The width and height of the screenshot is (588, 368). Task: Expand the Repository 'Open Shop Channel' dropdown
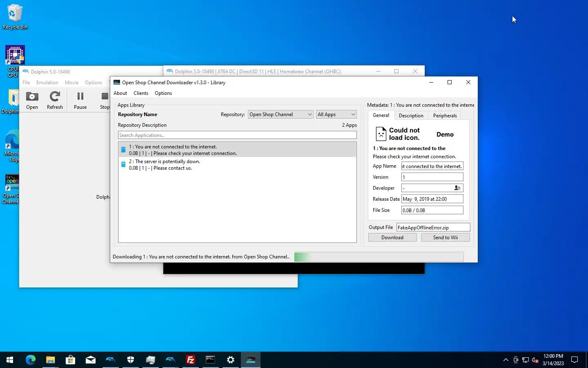pos(281,114)
